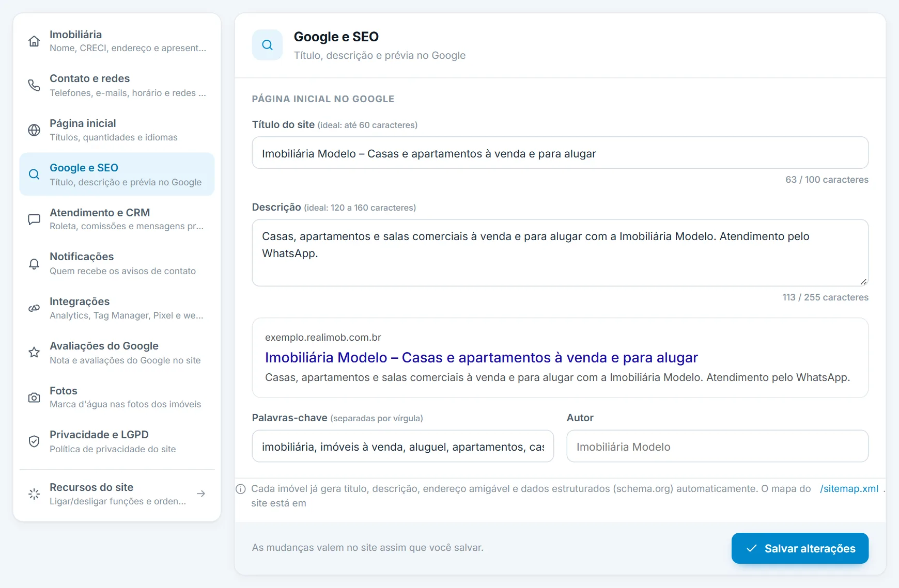The image size is (899, 588).
Task: Open Avaliações do Google section
Action: pyautogui.click(x=117, y=353)
